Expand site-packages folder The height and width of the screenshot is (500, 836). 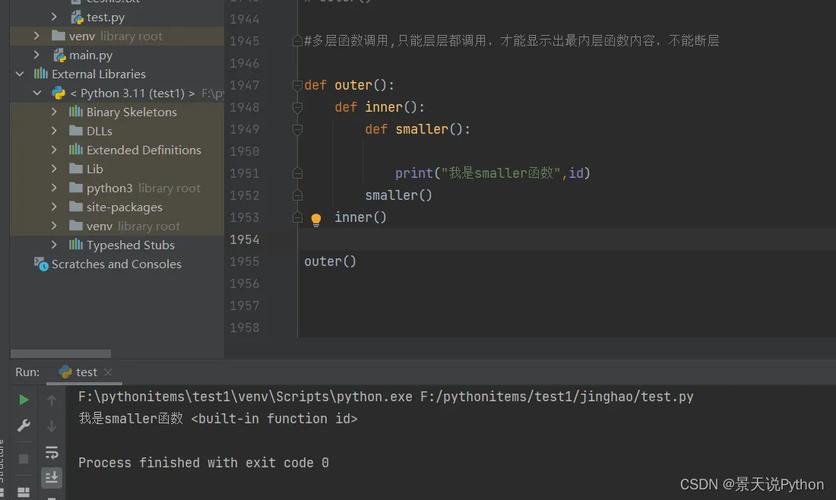click(54, 207)
